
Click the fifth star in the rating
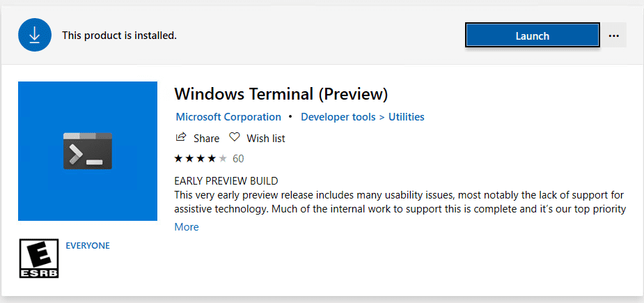click(x=223, y=158)
